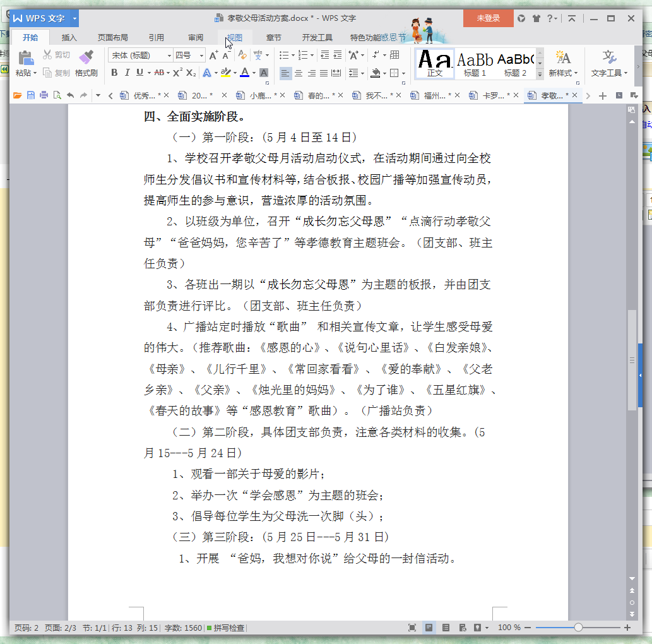
Task: Apply the 标题 1 style
Action: coord(475,64)
